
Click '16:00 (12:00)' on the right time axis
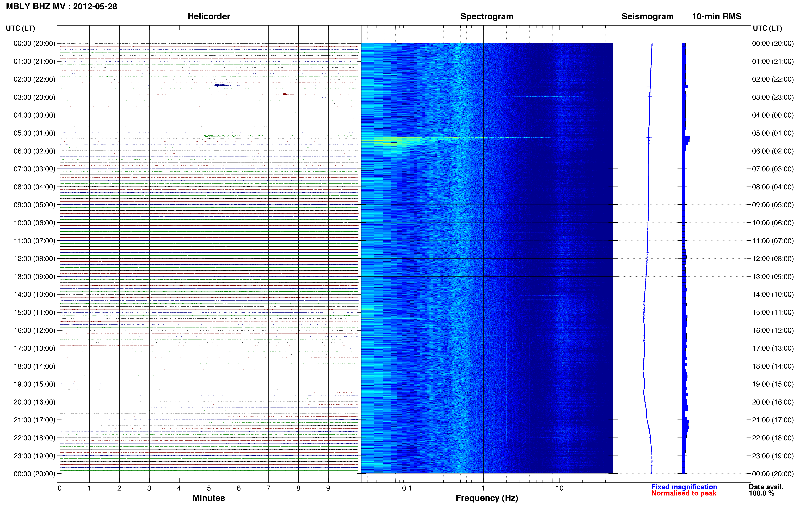773,330
